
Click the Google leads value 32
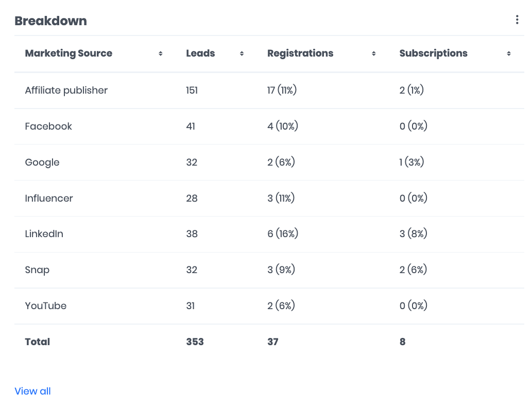click(x=191, y=162)
